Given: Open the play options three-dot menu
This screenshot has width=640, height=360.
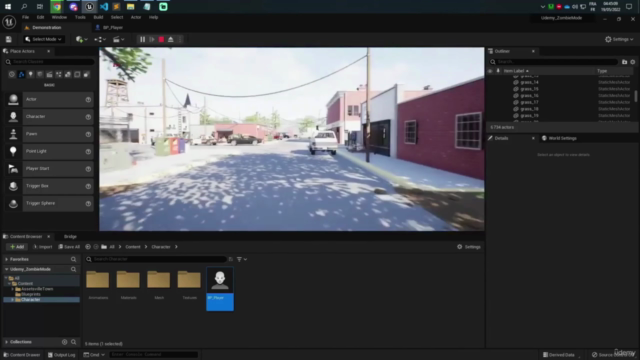Looking at the screenshot, I should [x=180, y=40].
